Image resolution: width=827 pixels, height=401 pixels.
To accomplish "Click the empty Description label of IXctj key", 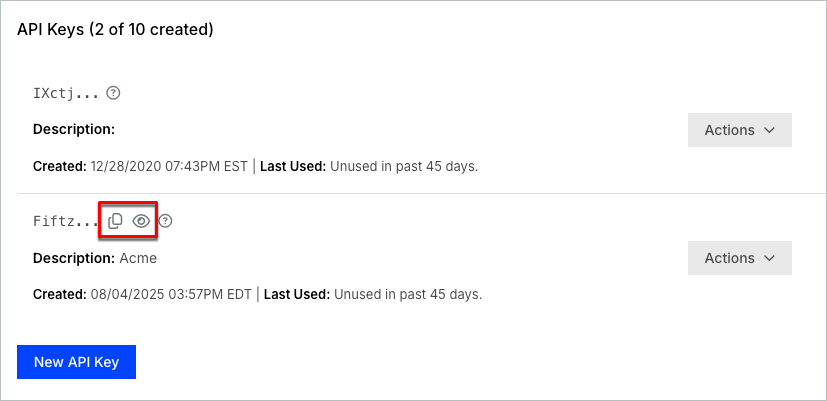I will tap(74, 129).
